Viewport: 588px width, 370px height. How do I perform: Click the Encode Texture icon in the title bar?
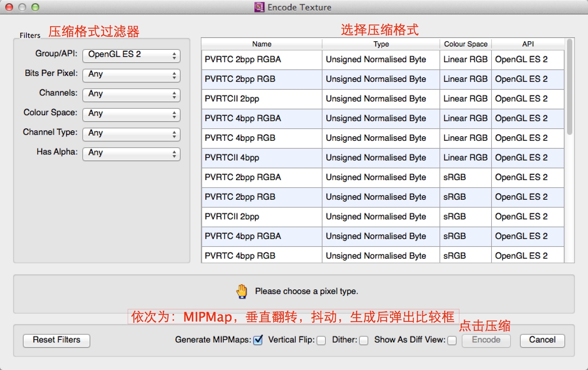click(x=259, y=7)
